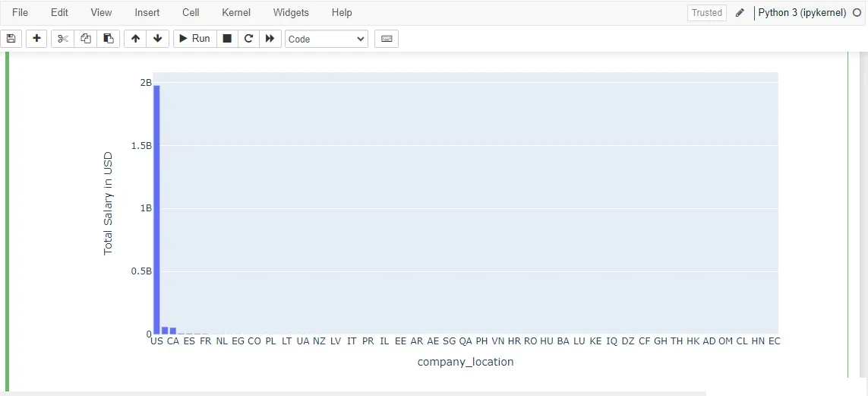Click the US x-axis label
The height and width of the screenshot is (396, 868).
pyautogui.click(x=156, y=341)
